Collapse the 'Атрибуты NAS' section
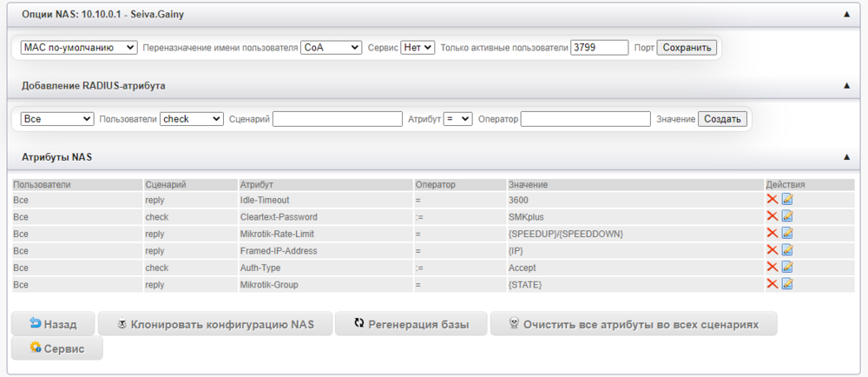868x377 pixels. 846,157
